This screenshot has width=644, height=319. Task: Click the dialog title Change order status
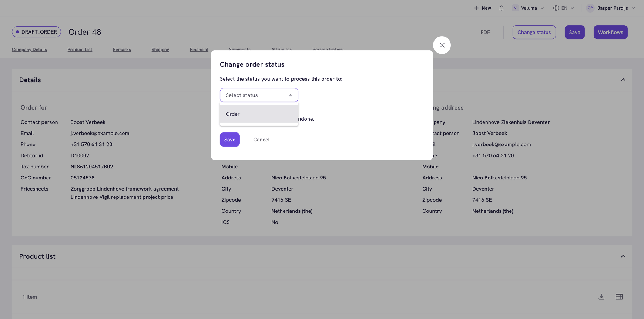click(x=252, y=64)
